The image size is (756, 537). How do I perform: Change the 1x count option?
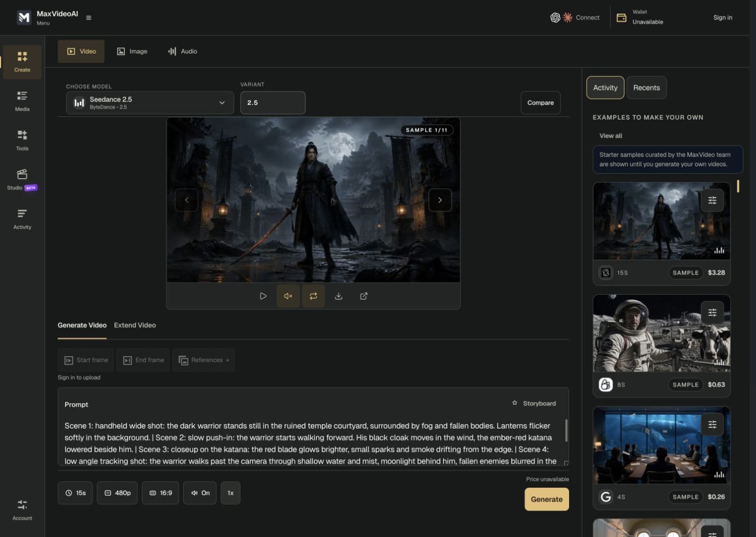pos(230,493)
